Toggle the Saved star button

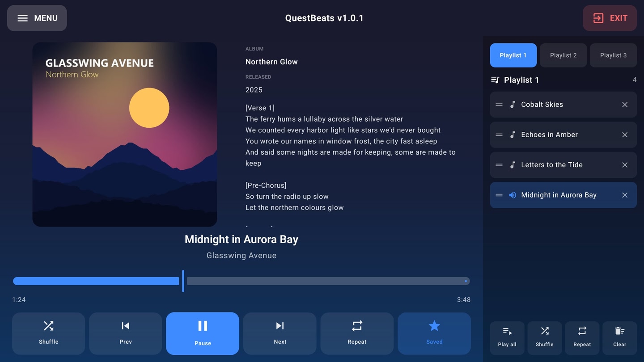tap(434, 333)
